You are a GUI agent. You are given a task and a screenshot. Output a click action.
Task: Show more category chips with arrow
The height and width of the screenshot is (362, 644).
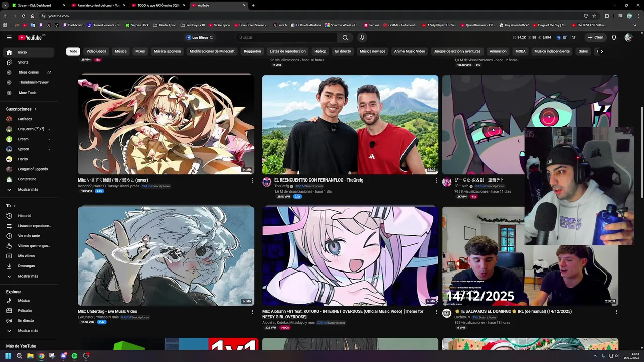[x=601, y=51]
